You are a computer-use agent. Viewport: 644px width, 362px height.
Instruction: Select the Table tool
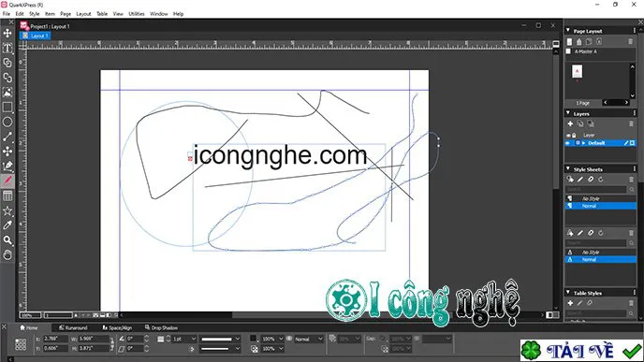[7, 195]
